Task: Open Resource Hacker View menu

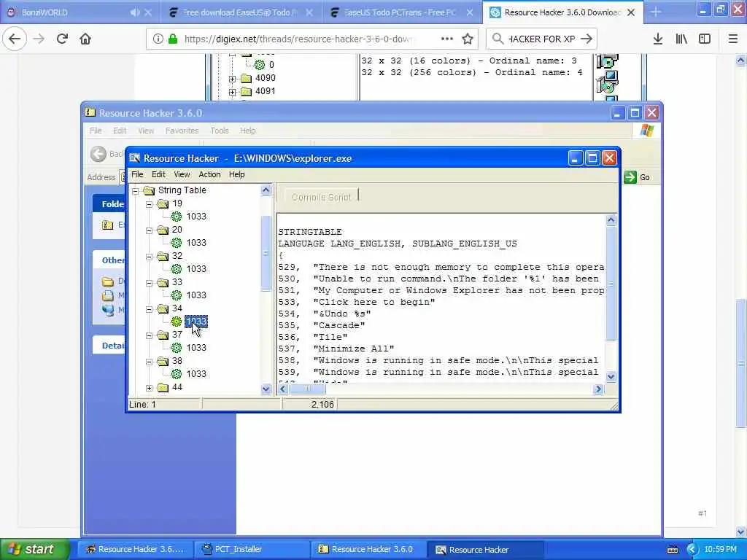Action: pos(182,174)
